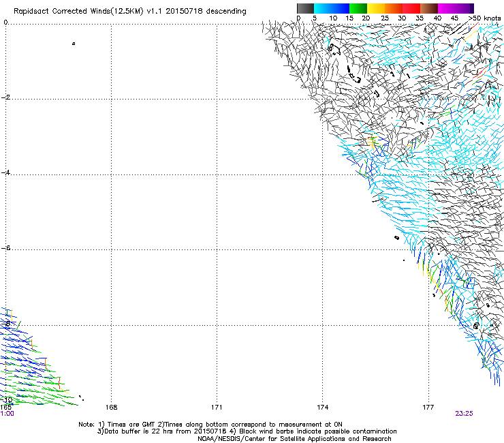Click the legend number '10'
The height and width of the screenshot is (443, 504).
[x=333, y=18]
